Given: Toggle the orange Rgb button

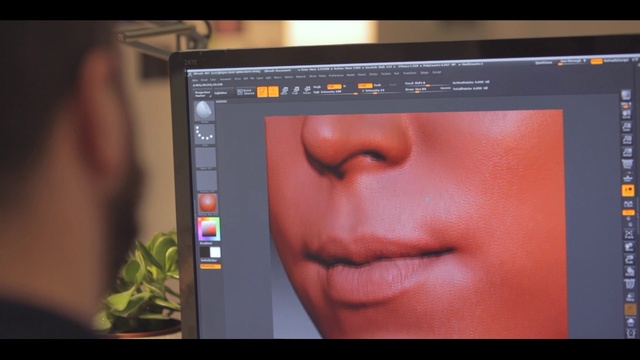Looking at the screenshot, I should (x=334, y=87).
